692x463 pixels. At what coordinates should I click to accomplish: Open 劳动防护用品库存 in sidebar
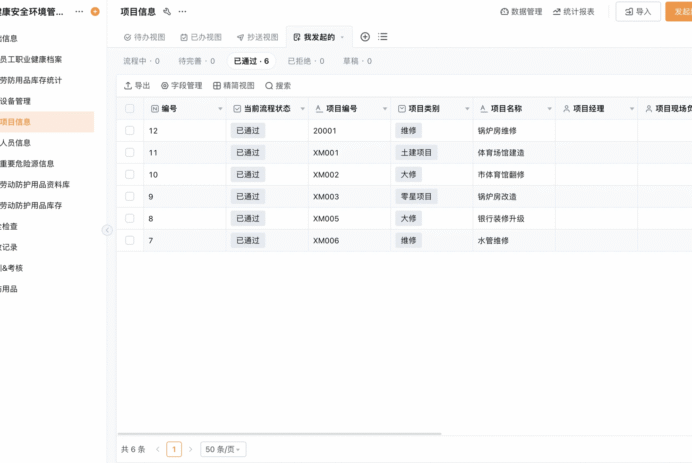click(x=31, y=205)
